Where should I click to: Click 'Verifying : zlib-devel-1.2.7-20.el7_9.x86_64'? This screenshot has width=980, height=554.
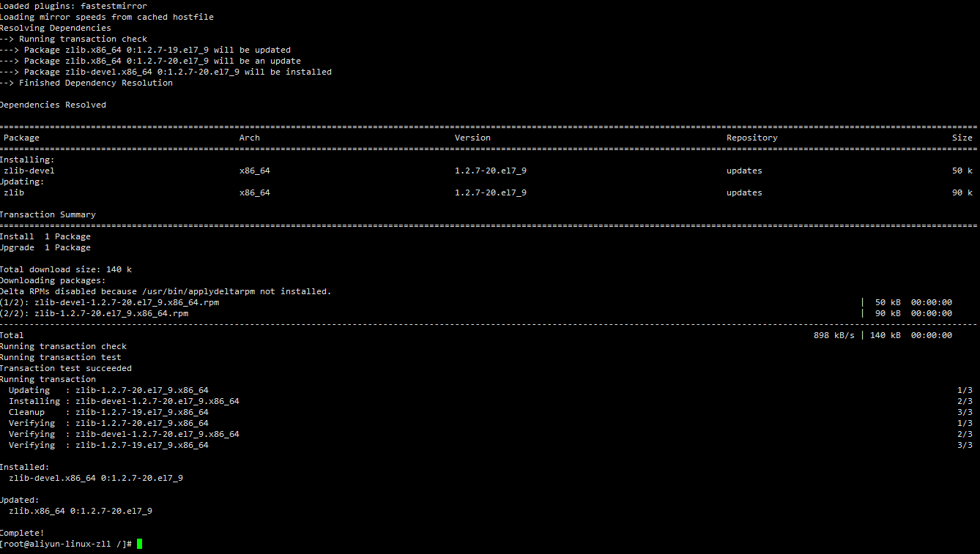pyautogui.click(x=124, y=434)
